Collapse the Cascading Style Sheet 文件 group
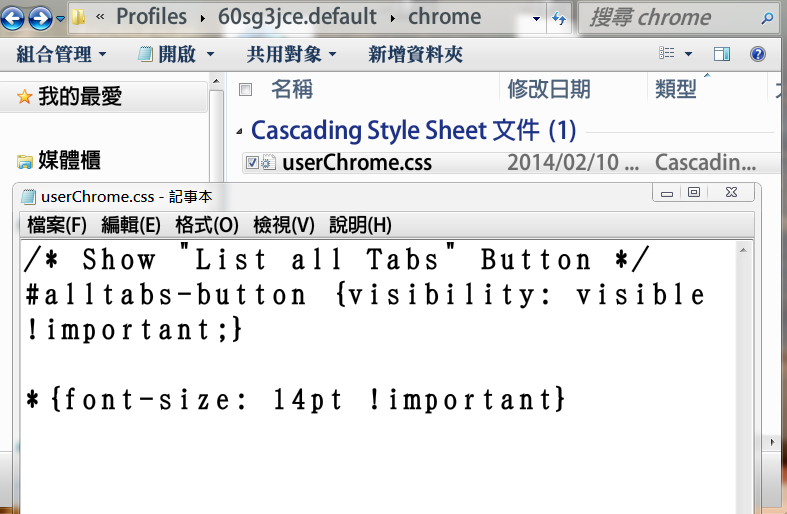The image size is (787, 514). pyautogui.click(x=239, y=131)
